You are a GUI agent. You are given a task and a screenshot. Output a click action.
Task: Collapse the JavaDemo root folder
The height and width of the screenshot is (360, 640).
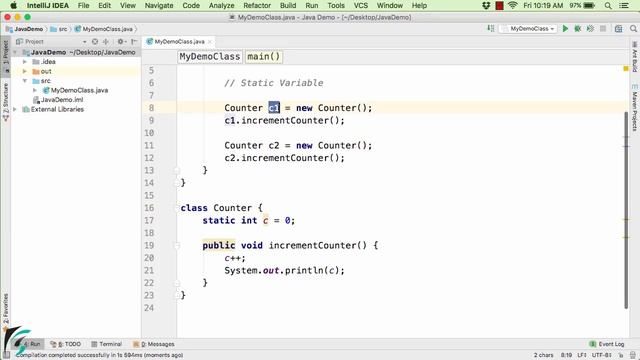coord(15,52)
